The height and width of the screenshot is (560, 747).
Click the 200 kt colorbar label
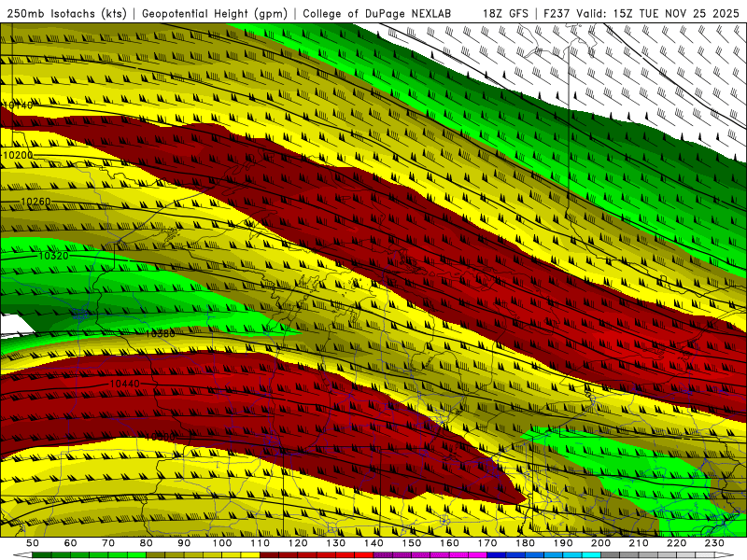click(x=600, y=543)
